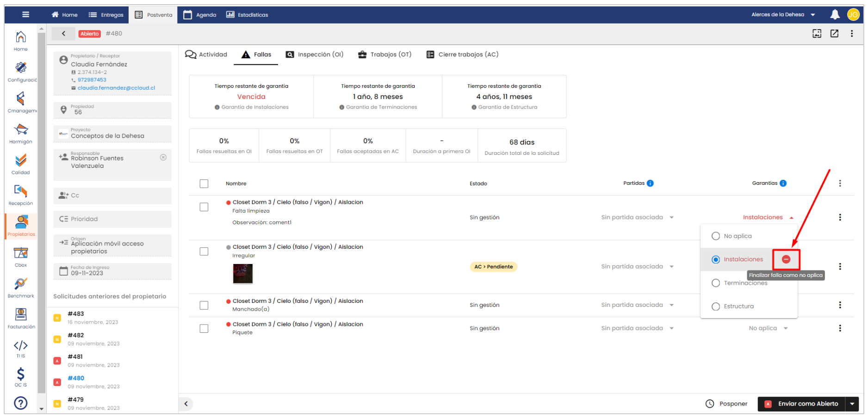
Task: Open the Facturación module
Action: [21, 319]
